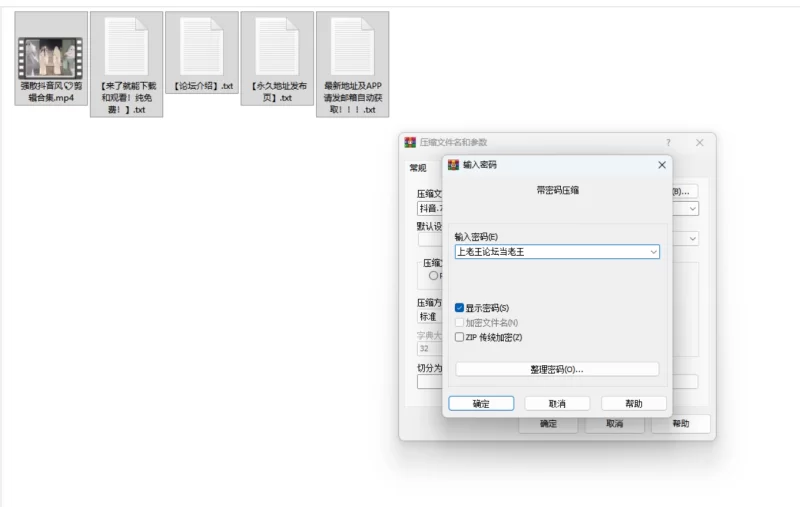Open the 标准 compression method dropdown
The width and height of the screenshot is (800, 507).
[x=429, y=317]
